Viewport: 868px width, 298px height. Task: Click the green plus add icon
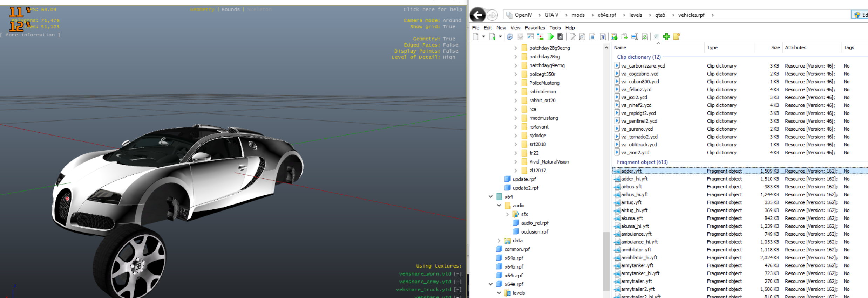pos(666,37)
